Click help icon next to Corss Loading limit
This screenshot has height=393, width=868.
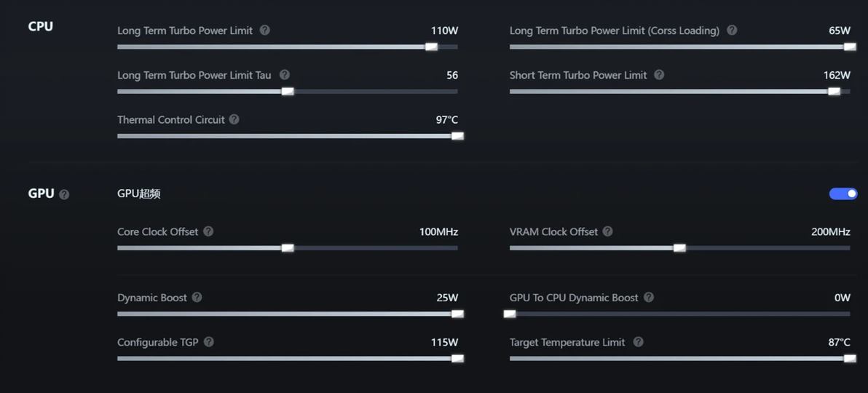tap(732, 31)
